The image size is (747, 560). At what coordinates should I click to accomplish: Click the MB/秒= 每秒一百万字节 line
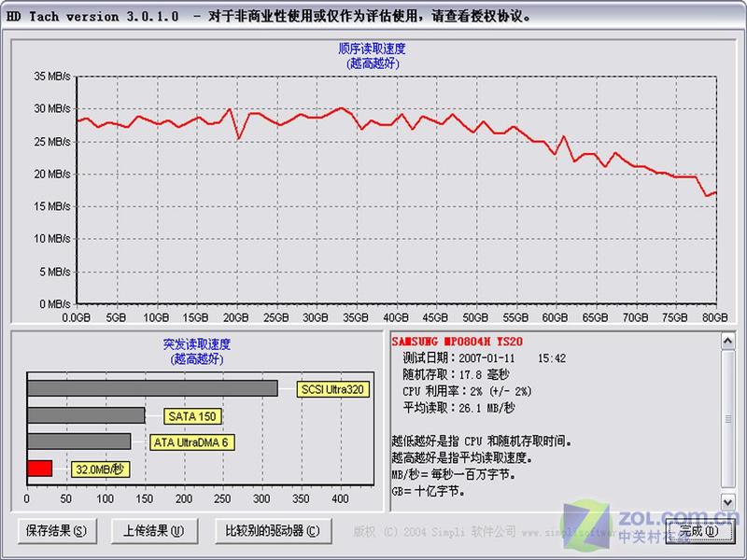coord(454,474)
